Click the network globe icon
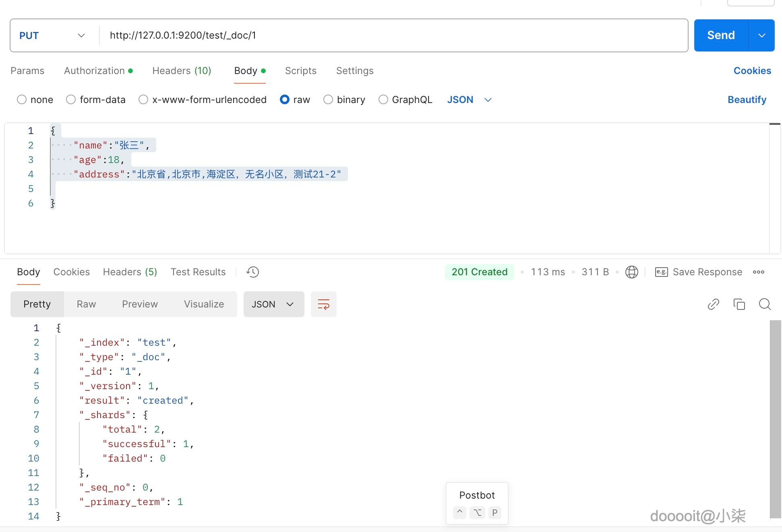The image size is (782, 532). click(x=631, y=272)
